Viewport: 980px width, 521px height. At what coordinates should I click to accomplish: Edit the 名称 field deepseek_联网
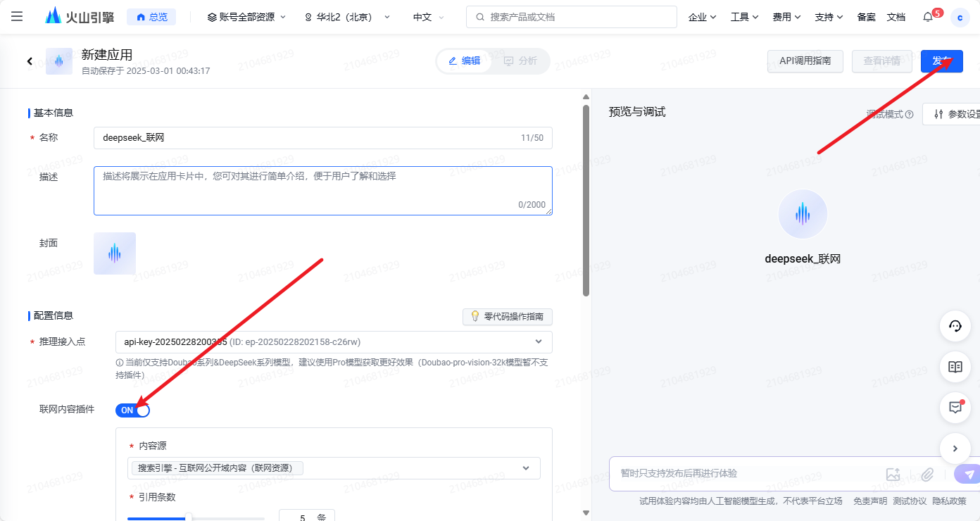323,138
